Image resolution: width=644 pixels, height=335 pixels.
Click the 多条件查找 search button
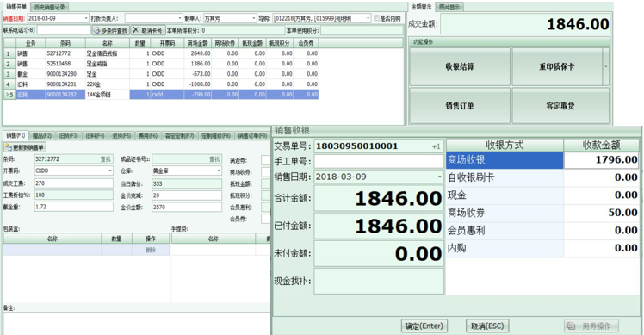tap(111, 30)
